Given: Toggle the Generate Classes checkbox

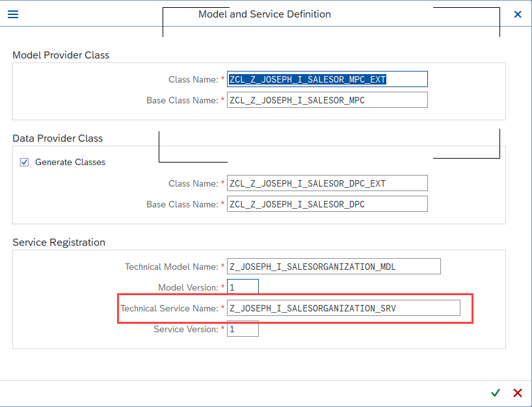Looking at the screenshot, I should pyautogui.click(x=25, y=163).
